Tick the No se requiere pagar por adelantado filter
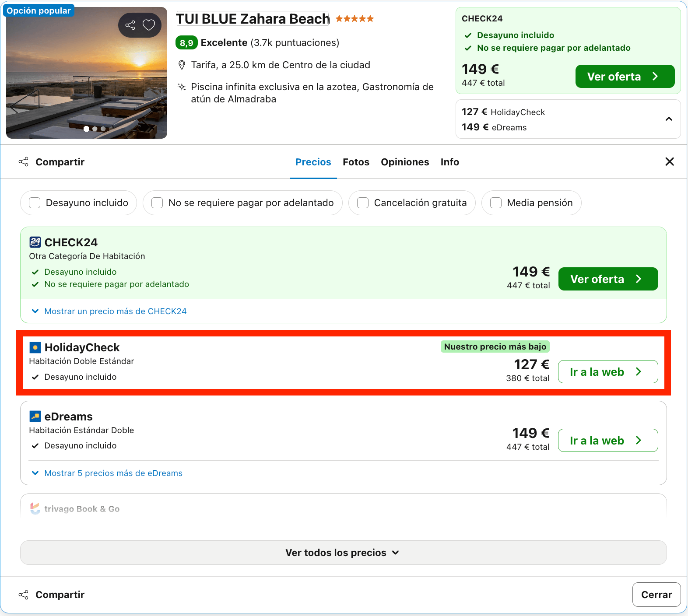This screenshot has height=616, width=688. coord(157,203)
